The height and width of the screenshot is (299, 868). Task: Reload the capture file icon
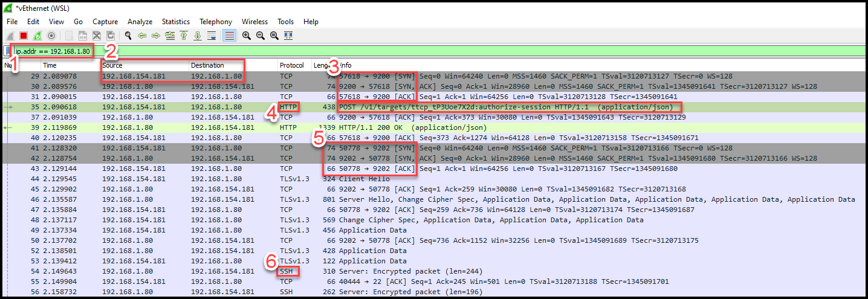111,36
